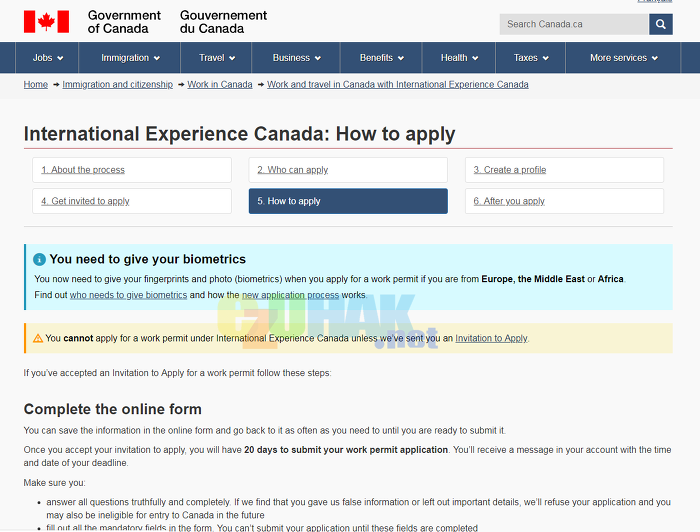
Task: Follow new application process link
Action: pyautogui.click(x=290, y=295)
